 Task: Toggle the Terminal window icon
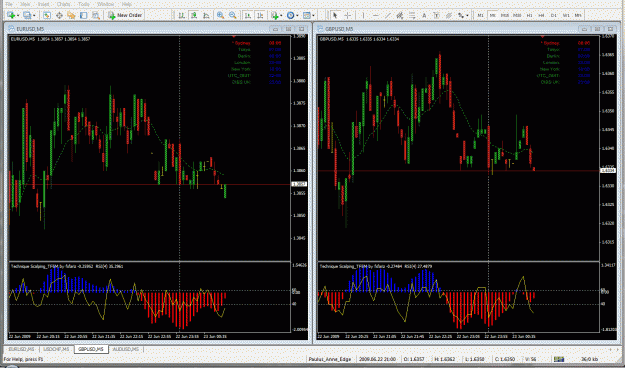tap(83, 15)
